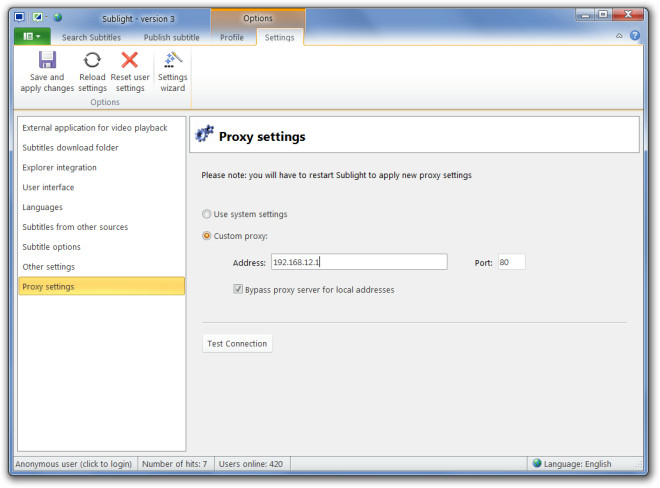The width and height of the screenshot is (660, 488).
Task: Click the Options contextual tab header
Action: click(258, 19)
